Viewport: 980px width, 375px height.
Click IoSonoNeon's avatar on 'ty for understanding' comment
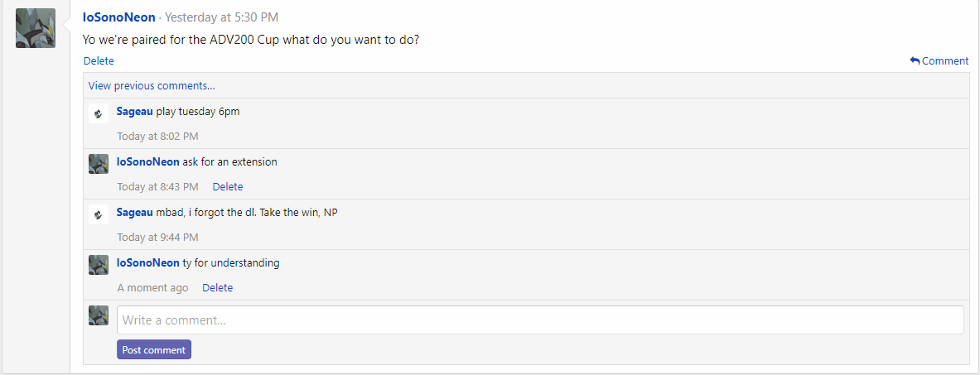99,265
